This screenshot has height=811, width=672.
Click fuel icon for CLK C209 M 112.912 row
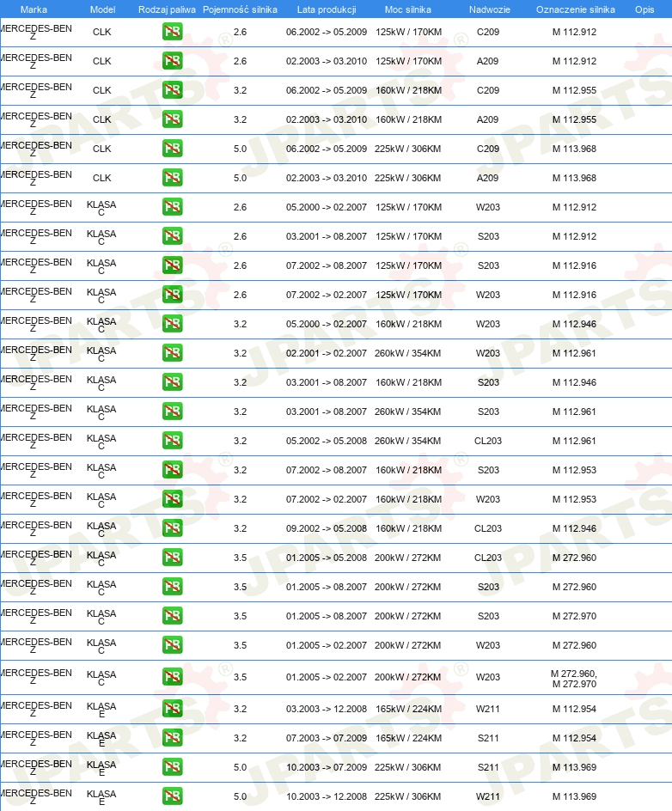coord(172,32)
